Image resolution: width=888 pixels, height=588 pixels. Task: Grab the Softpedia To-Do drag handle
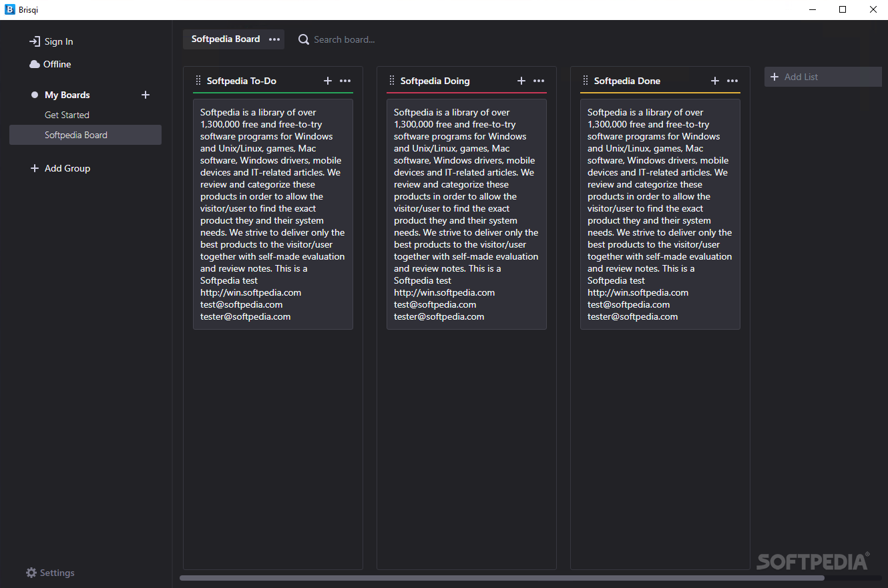click(x=198, y=81)
